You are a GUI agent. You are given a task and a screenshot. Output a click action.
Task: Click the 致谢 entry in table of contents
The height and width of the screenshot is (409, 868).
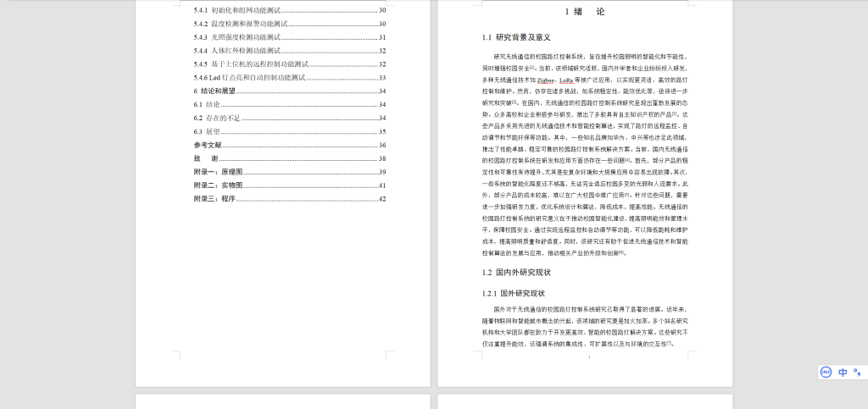[x=206, y=158]
